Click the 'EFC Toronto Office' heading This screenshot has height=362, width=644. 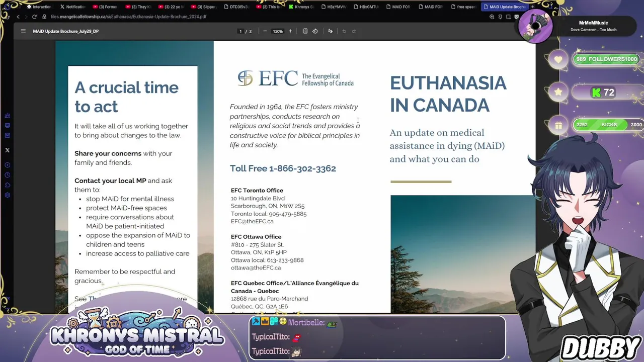click(257, 190)
